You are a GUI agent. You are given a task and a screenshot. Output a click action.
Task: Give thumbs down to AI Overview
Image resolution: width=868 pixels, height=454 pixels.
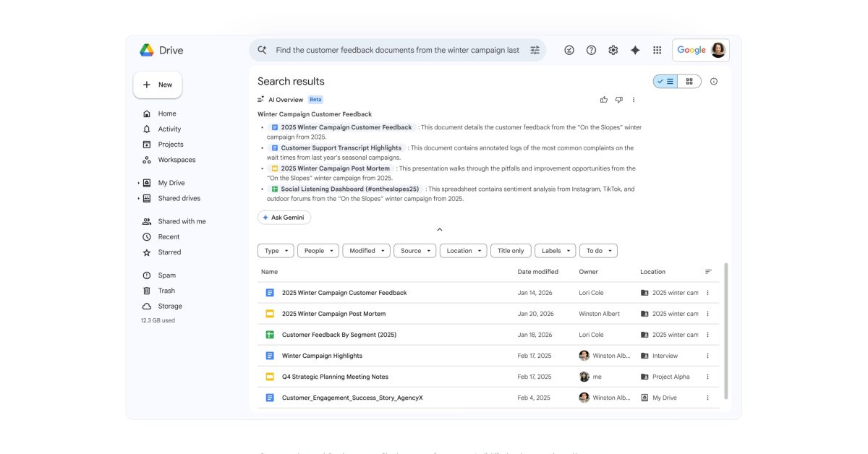tap(618, 100)
